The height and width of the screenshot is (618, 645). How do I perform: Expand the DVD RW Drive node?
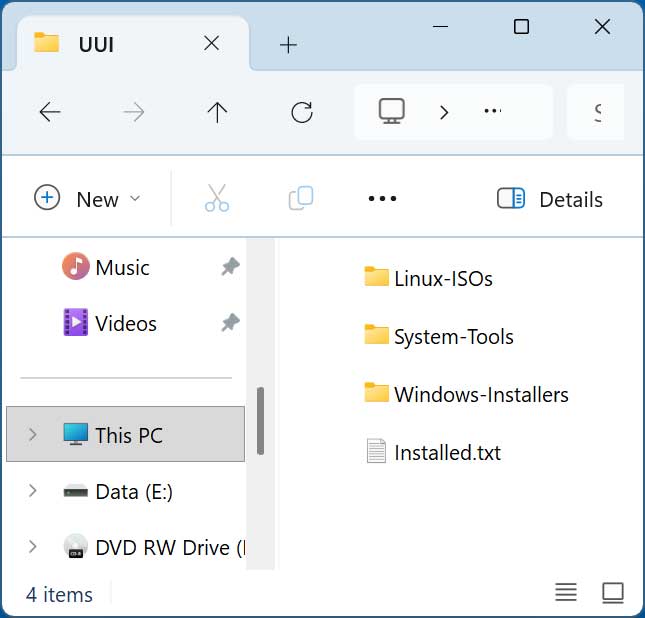pyautogui.click(x=32, y=546)
